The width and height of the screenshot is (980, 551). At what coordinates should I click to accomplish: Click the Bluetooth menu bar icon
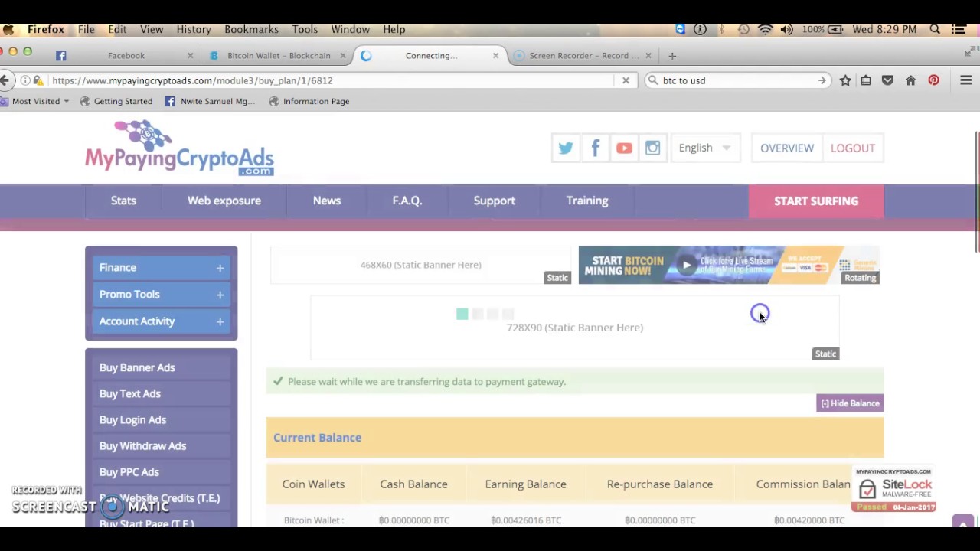click(x=721, y=29)
